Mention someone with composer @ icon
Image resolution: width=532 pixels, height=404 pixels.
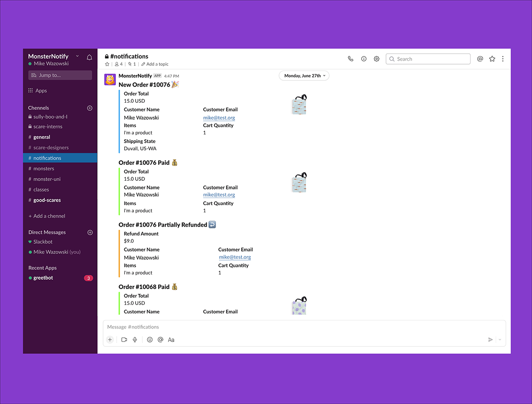click(x=160, y=340)
